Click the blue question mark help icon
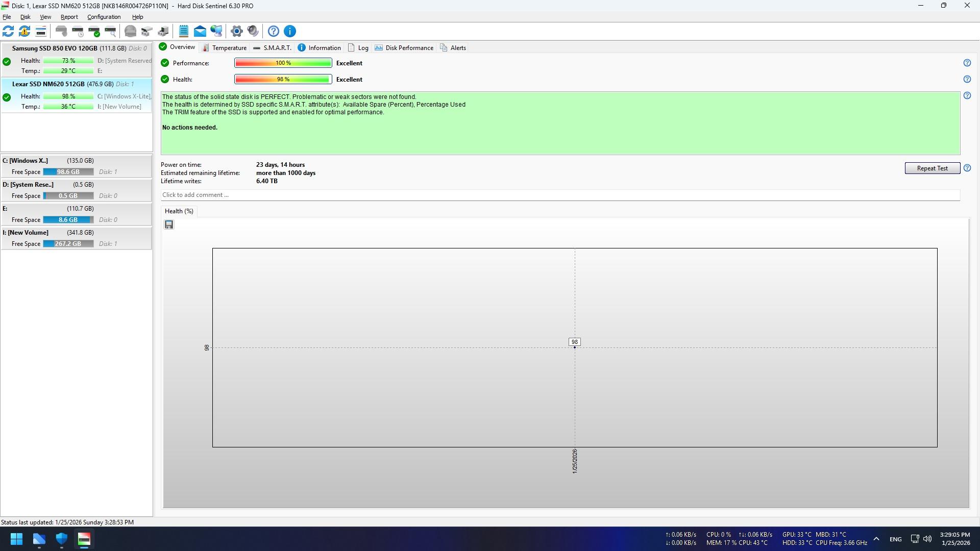Viewport: 980px width, 551px height. [274, 31]
